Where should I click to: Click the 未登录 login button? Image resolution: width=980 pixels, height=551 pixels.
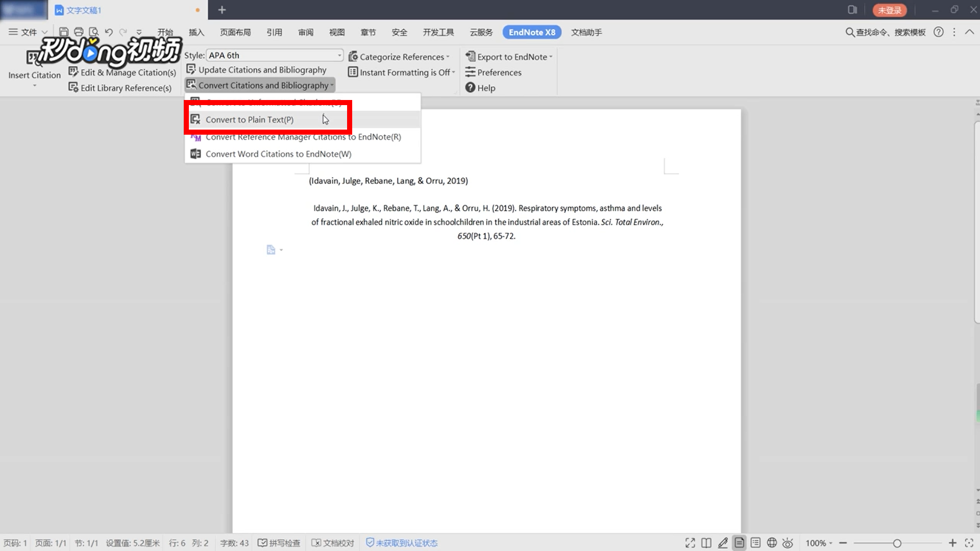(890, 10)
